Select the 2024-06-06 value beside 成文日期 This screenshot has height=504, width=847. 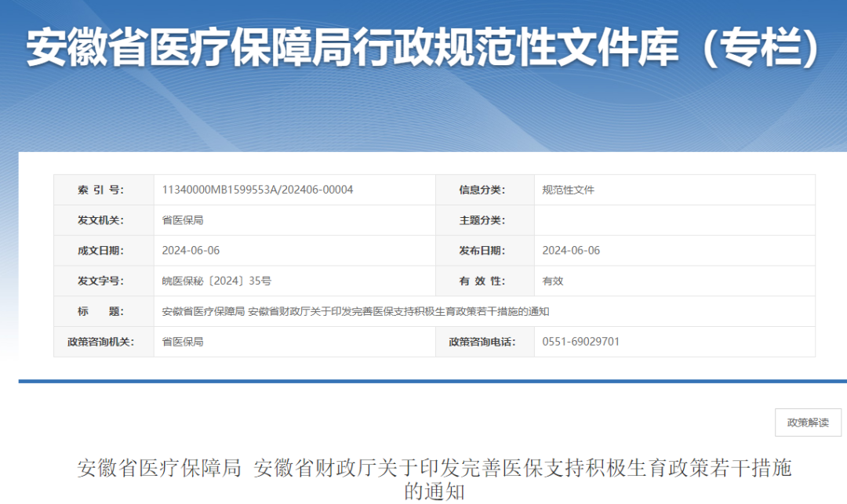(x=191, y=250)
